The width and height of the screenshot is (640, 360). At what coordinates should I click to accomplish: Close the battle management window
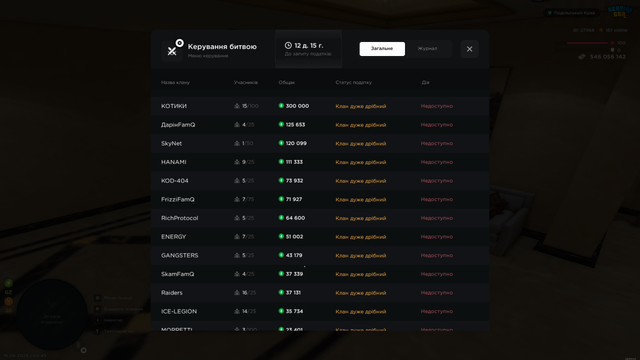469,49
